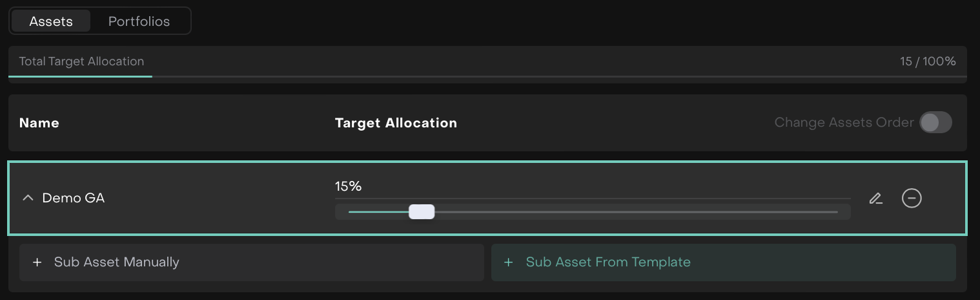This screenshot has width=980, height=300.
Task: Click the Name column header
Action: pos(39,123)
